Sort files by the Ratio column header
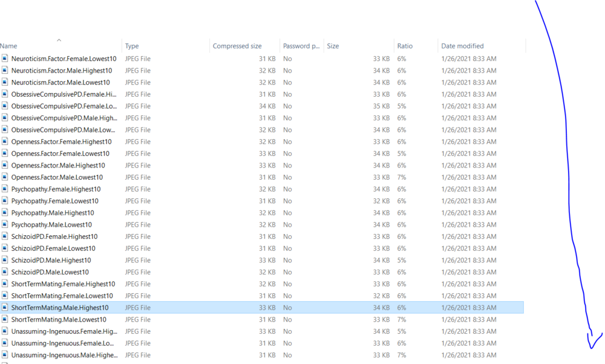 [405, 46]
